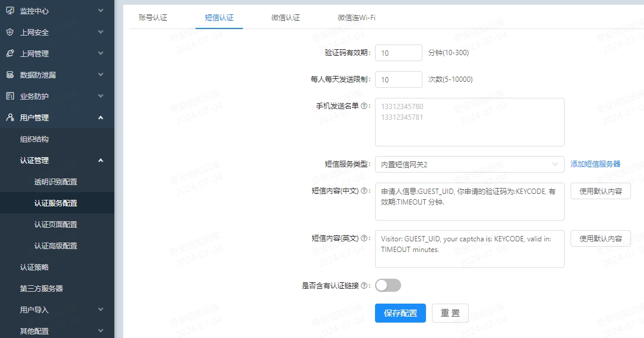The width and height of the screenshot is (644, 338).
Task: Click the 业务防护 sidebar icon
Action: (x=9, y=96)
